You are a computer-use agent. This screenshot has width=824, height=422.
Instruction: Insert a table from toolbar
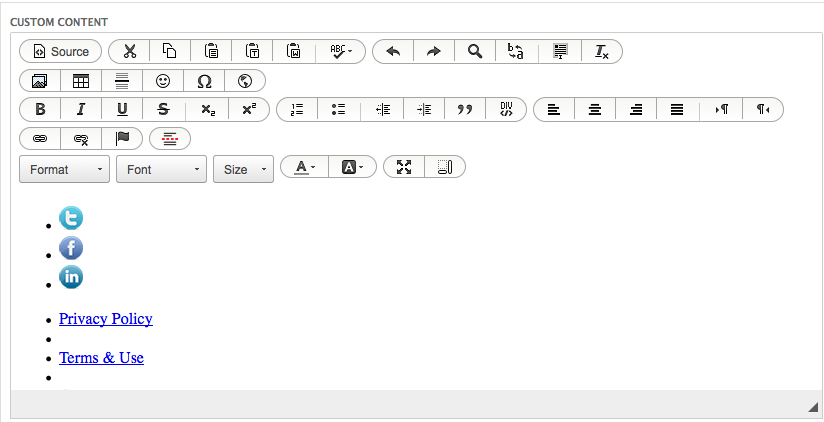(81, 81)
